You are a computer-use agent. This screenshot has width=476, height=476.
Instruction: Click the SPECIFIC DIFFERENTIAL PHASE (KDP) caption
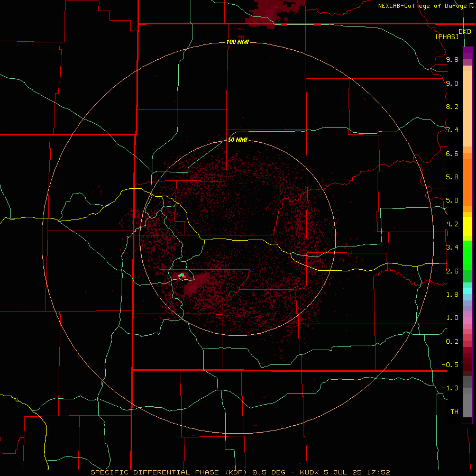168,472
